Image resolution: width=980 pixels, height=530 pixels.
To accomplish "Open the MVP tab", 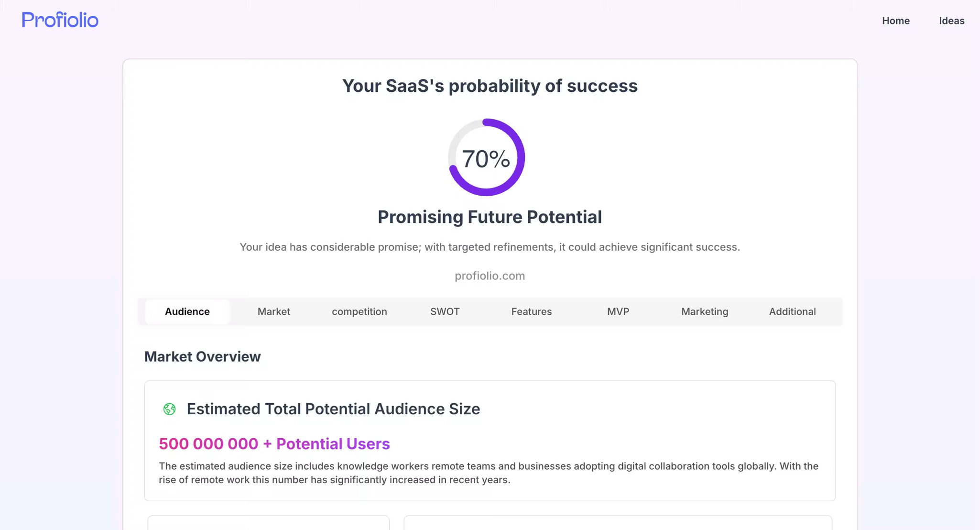I will point(618,311).
